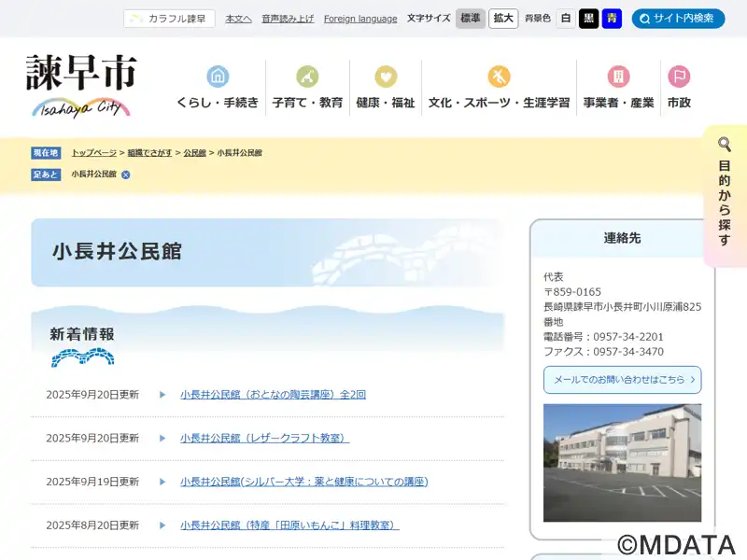Viewport: 747px width, 560px height.
Task: Open the 市政 flag icon menu
Action: click(x=679, y=77)
